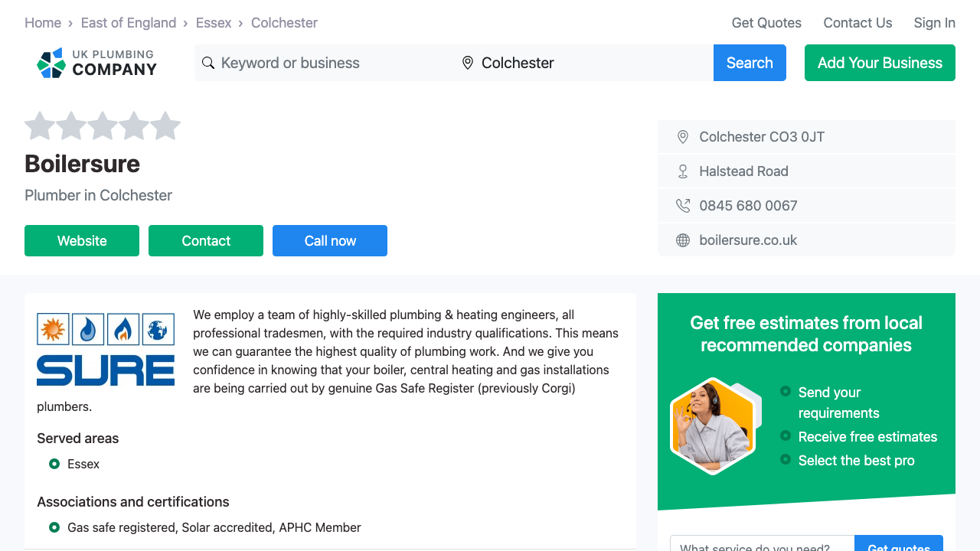Image resolution: width=980 pixels, height=551 pixels.
Task: Open the East of England breadcrumb
Action: pyautogui.click(x=129, y=22)
